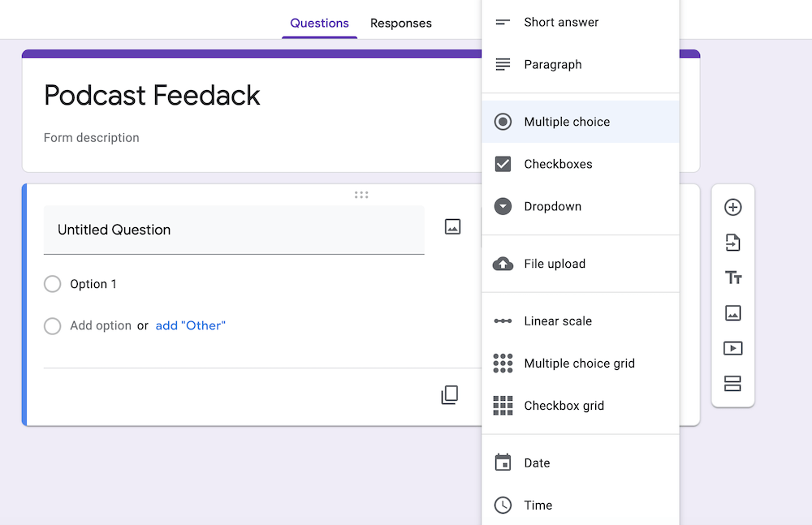Select the Questions tab
The height and width of the screenshot is (525, 812).
click(319, 24)
